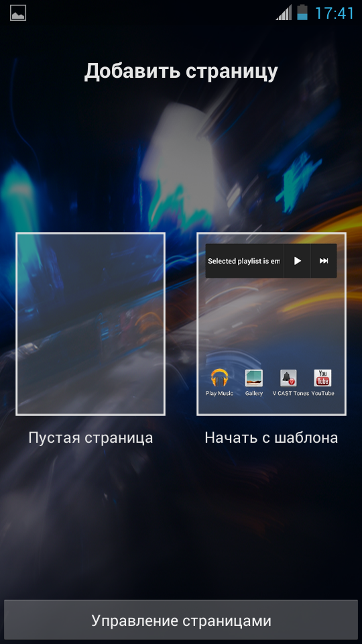Select the blank page thumbnail
This screenshot has height=644, width=362.
coord(90,324)
